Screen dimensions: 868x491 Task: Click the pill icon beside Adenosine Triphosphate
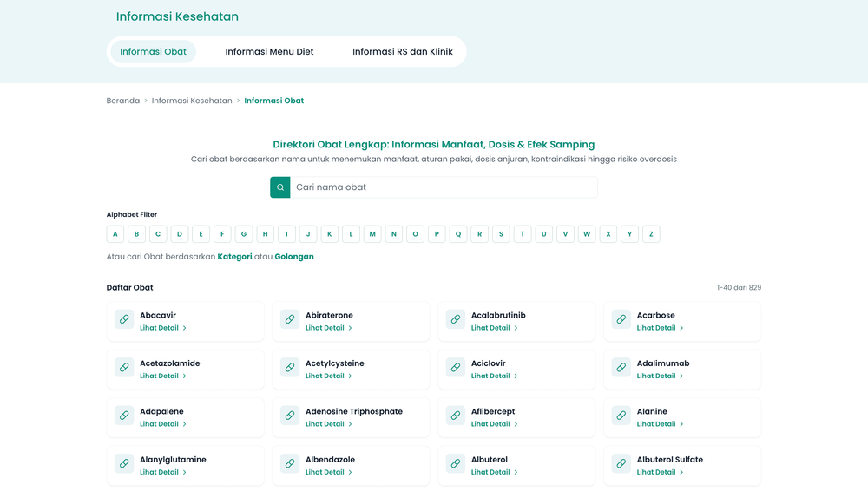(x=290, y=416)
